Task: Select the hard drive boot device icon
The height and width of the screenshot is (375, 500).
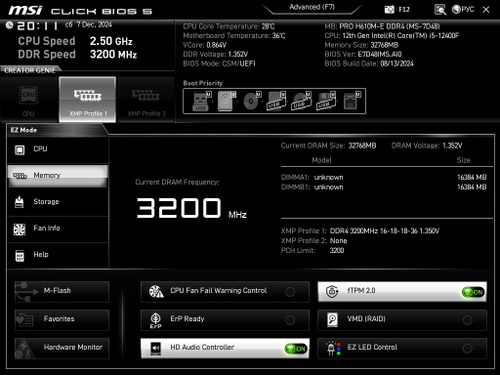Action: (226, 101)
